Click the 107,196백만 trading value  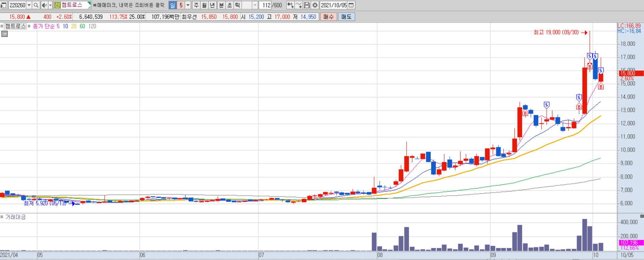click(165, 17)
